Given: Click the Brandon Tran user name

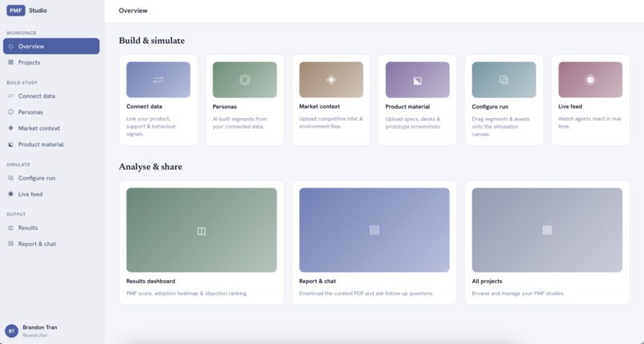Looking at the screenshot, I should 40,327.
